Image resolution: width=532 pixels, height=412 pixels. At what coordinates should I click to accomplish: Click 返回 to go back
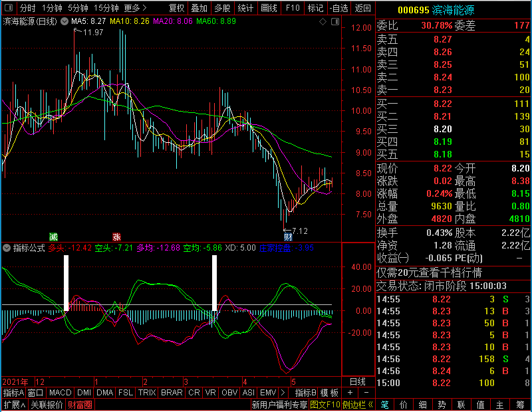(x=362, y=8)
